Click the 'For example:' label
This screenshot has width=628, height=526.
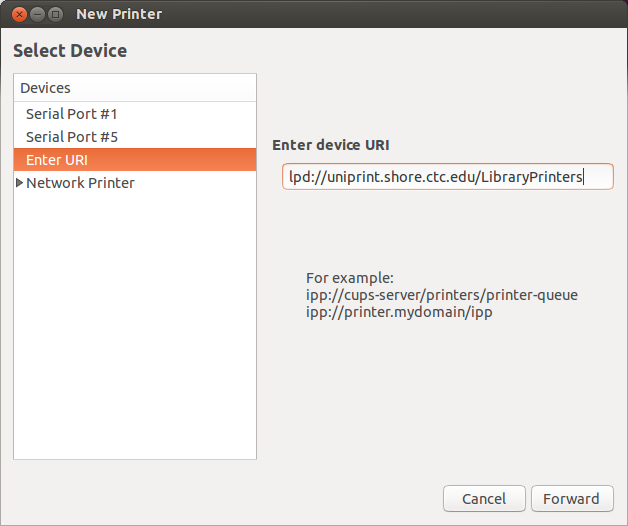350,278
